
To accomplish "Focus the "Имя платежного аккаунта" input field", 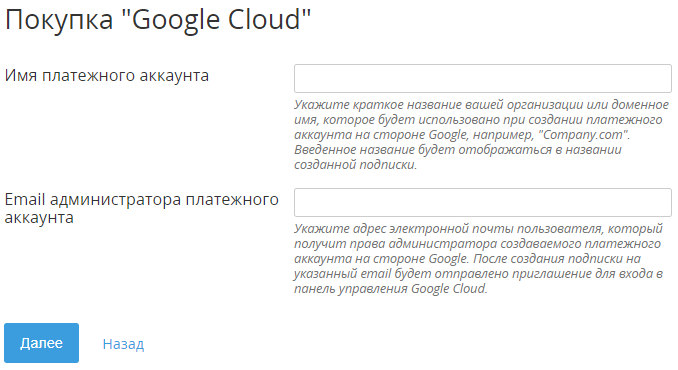I will tap(483, 78).
